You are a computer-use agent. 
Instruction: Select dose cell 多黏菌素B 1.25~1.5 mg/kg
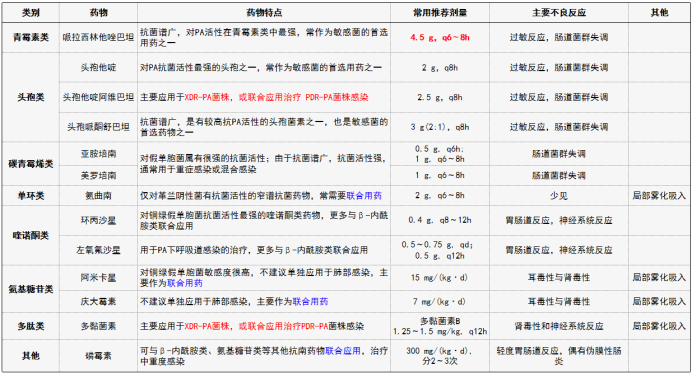point(440,326)
